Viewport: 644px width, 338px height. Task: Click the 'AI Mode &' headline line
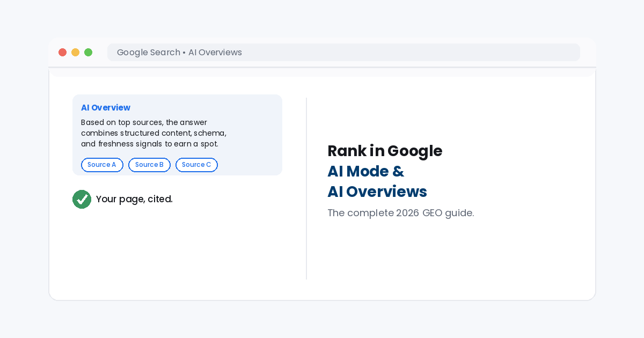point(365,171)
